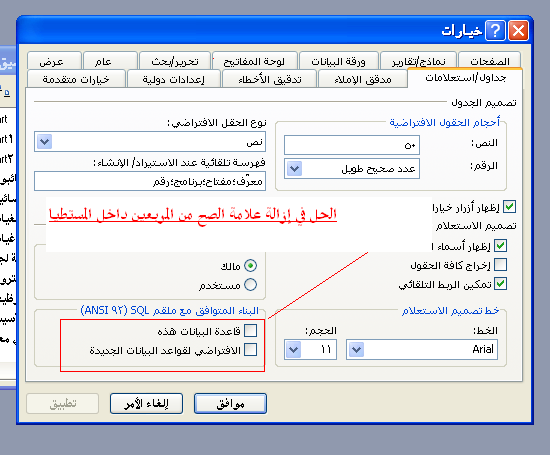Screen dimensions: 550x455
Task: Select the مالك radio button
Action: (x=250, y=266)
